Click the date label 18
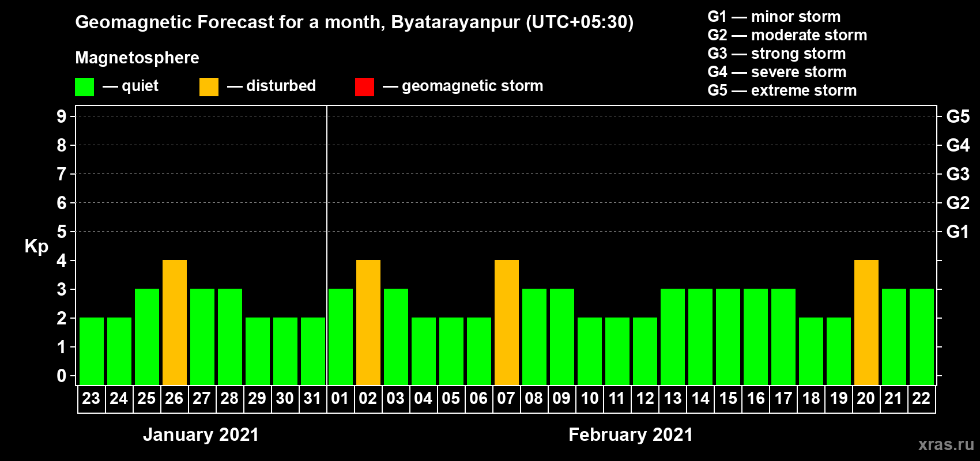This screenshot has height=461, width=980. point(811,398)
